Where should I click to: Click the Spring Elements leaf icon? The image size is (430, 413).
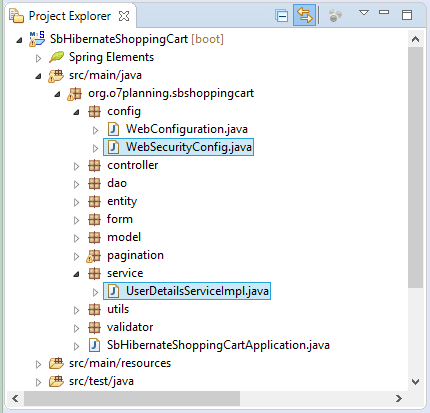56,57
